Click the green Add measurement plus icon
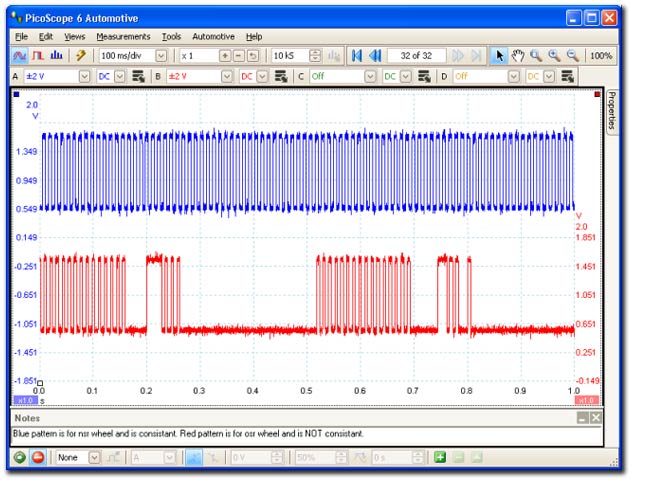This screenshot has height=491, width=650. coord(440,457)
